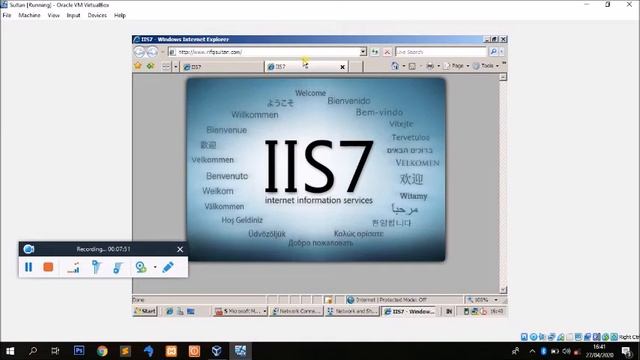
Task: Show hidden system tray icons chevron
Action: pos(532,351)
